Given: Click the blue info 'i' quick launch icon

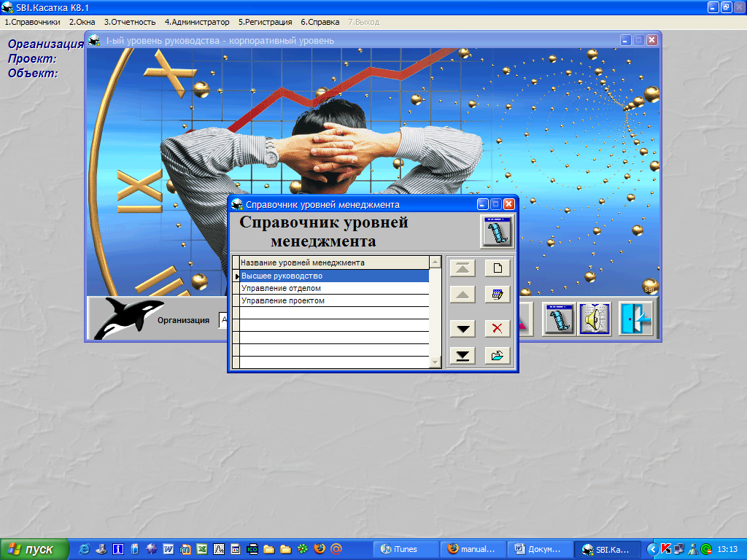Looking at the screenshot, I should [118, 549].
